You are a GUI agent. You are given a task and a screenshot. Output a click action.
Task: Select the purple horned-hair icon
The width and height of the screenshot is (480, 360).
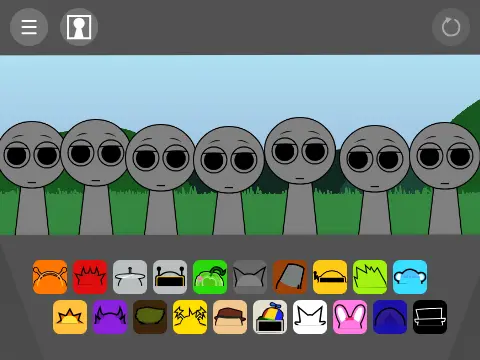click(x=110, y=317)
